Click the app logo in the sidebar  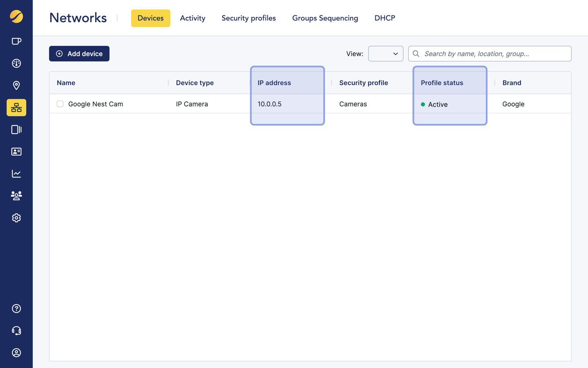pyautogui.click(x=16, y=17)
